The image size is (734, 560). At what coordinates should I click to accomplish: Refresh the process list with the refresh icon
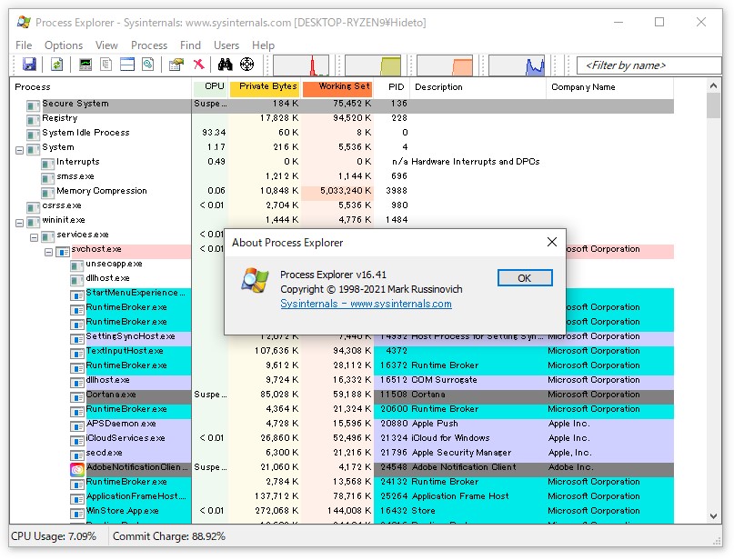tap(55, 64)
